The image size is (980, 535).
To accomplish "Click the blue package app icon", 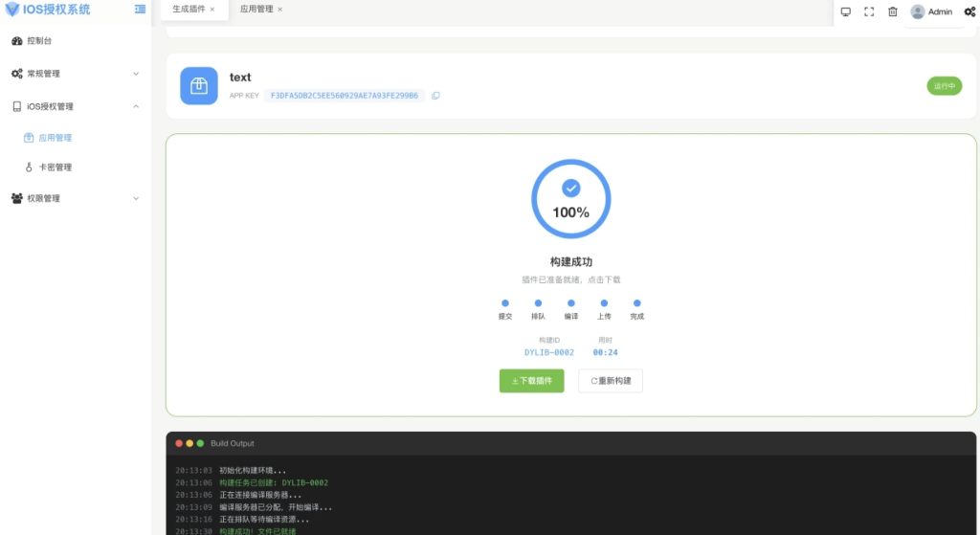I will pyautogui.click(x=199, y=86).
